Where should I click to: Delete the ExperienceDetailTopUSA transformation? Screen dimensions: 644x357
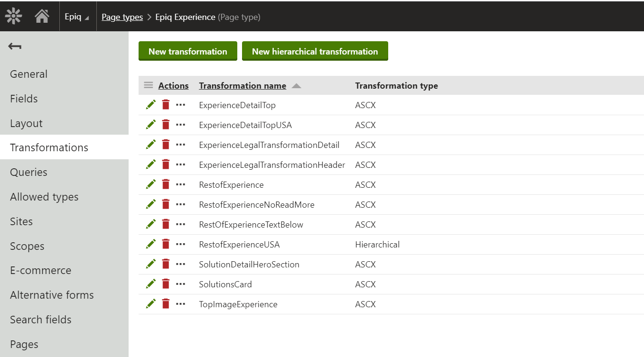[x=166, y=125]
